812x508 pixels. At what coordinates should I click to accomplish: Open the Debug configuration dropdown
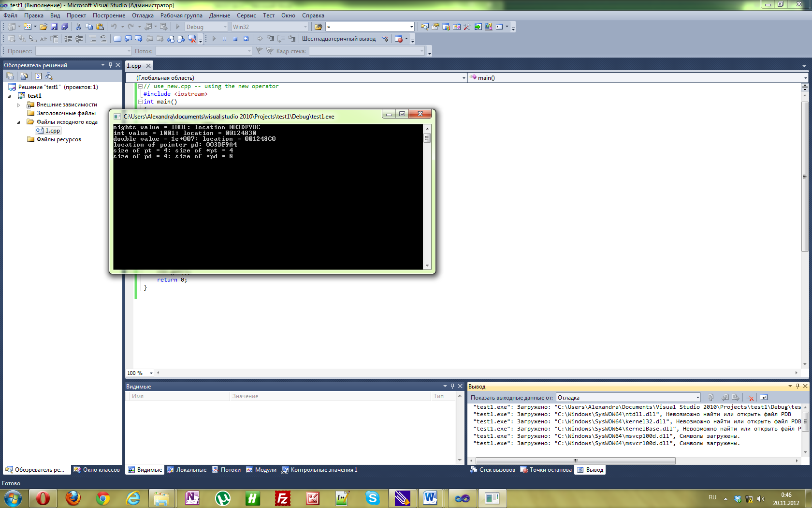206,27
